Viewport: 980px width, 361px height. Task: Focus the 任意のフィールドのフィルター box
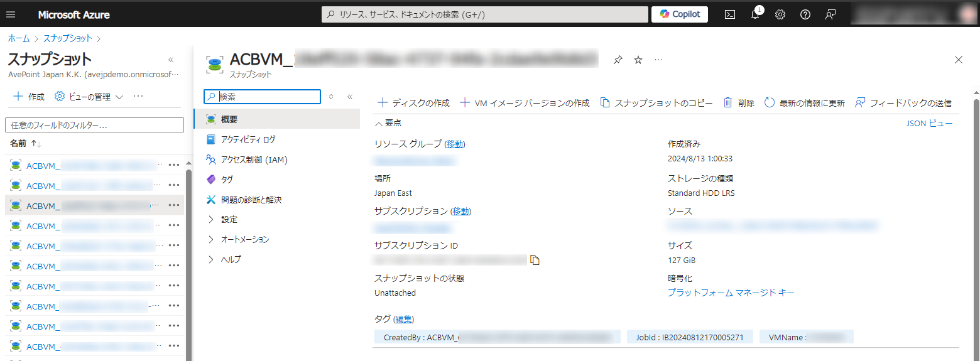click(x=94, y=125)
